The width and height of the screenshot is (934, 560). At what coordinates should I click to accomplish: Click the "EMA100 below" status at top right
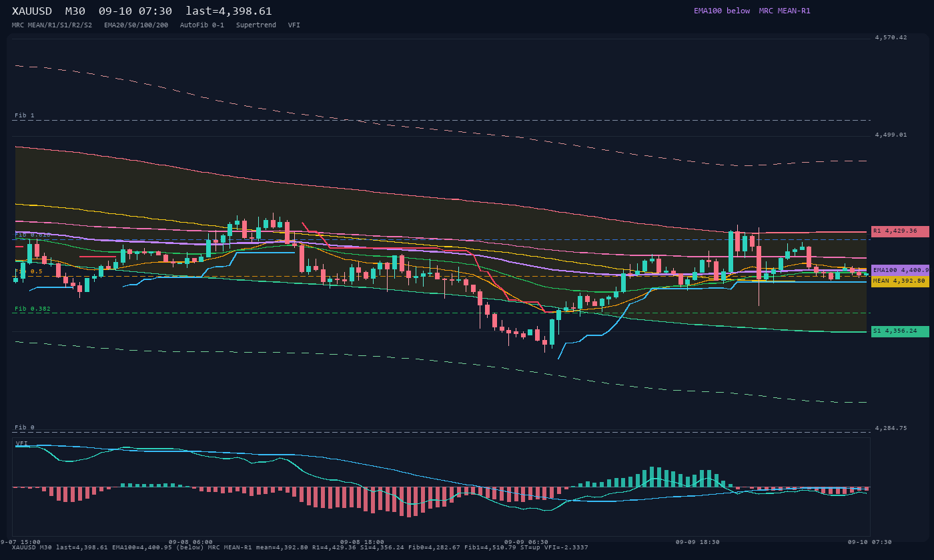(722, 11)
